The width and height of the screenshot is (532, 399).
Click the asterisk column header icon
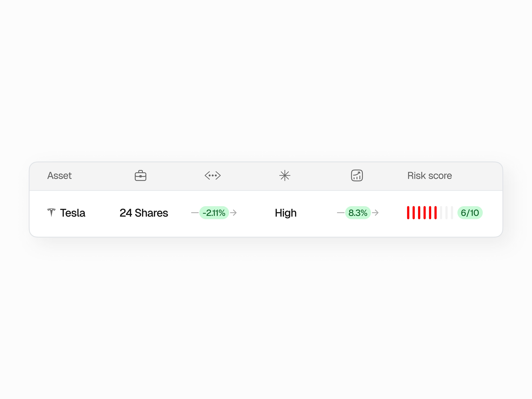click(285, 176)
